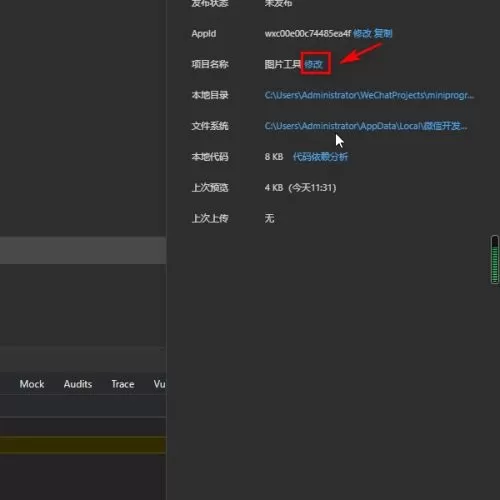
Task: Click the 项目名称 label
Action: (210, 64)
